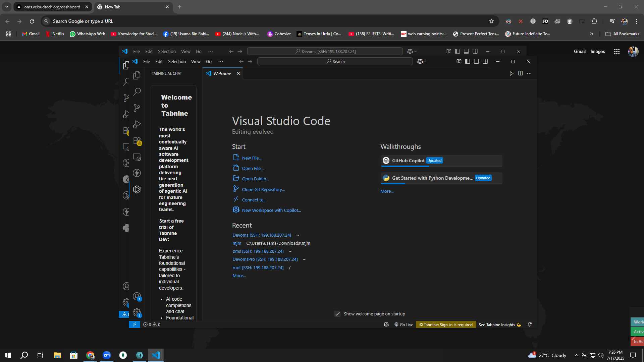
Task: Toggle Panel in front VS Code title bar
Action: (x=476, y=61)
